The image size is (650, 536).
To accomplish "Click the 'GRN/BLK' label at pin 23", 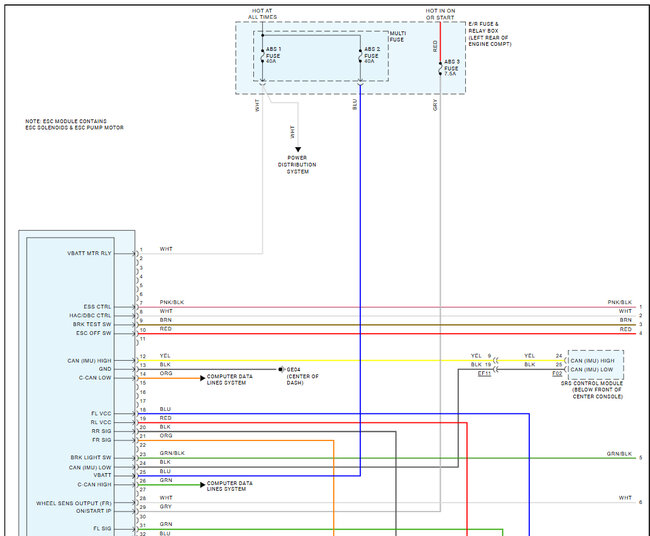I will (x=172, y=453).
